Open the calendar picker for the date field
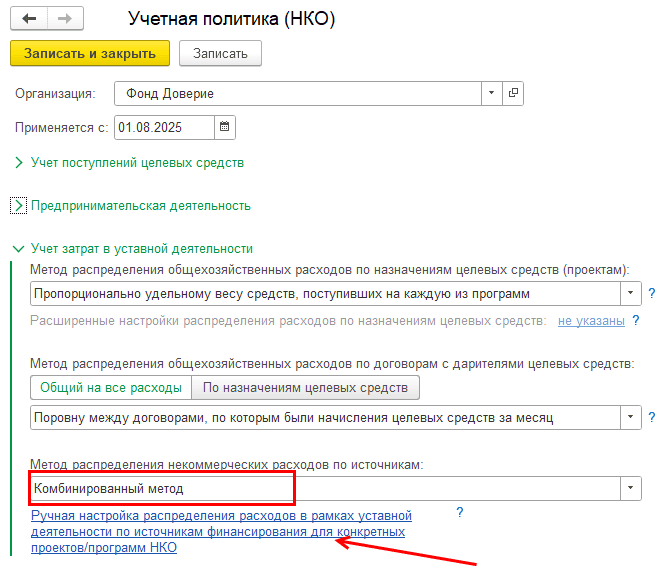Viewport: 664px width, 571px height. (225, 127)
